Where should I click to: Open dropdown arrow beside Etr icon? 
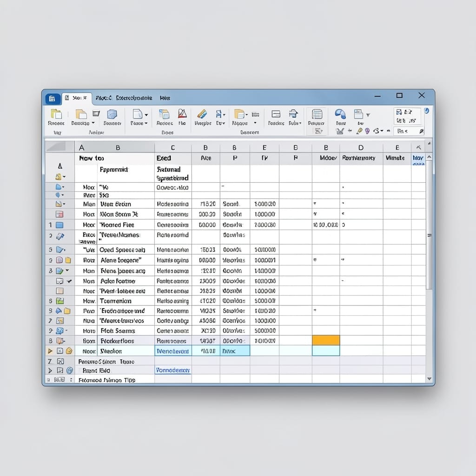224,115
